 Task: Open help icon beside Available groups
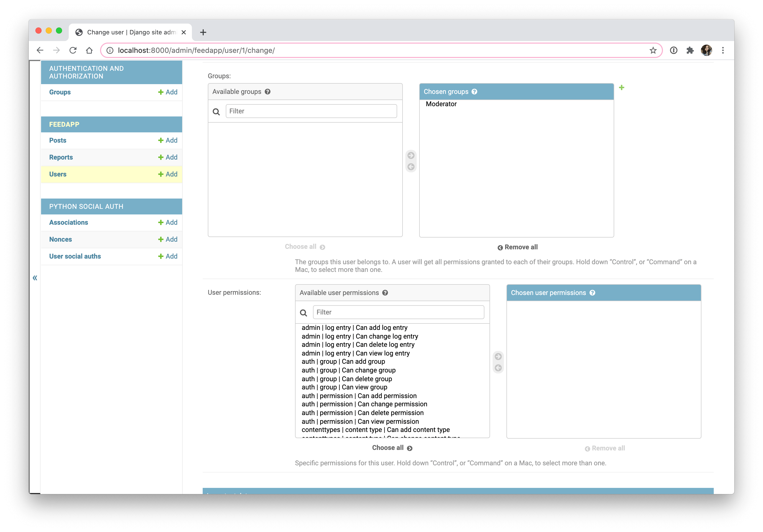[268, 91]
